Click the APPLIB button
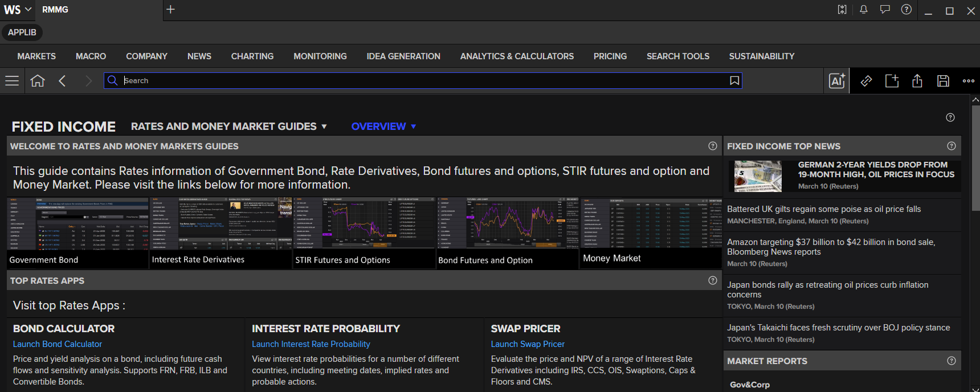Viewport: 980px width, 392px height. [22, 32]
